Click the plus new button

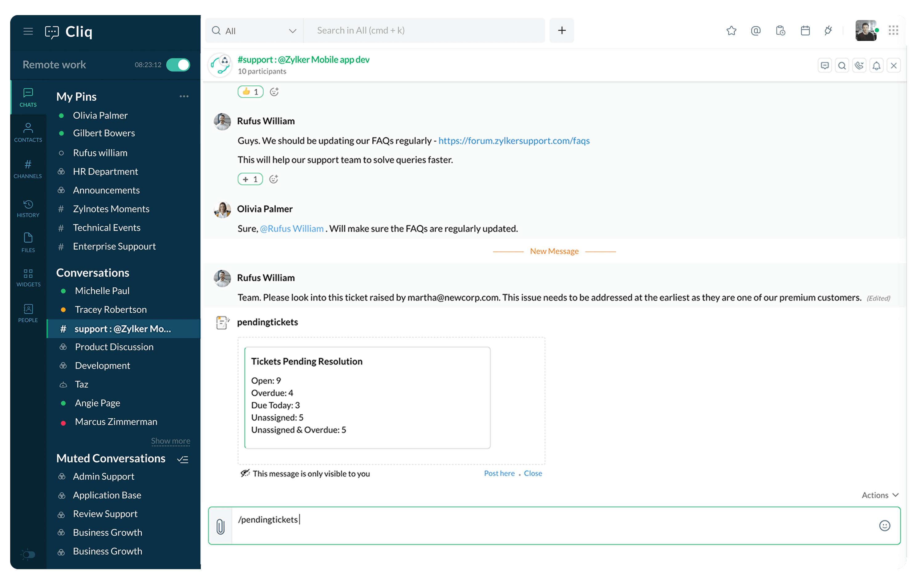pyautogui.click(x=562, y=30)
